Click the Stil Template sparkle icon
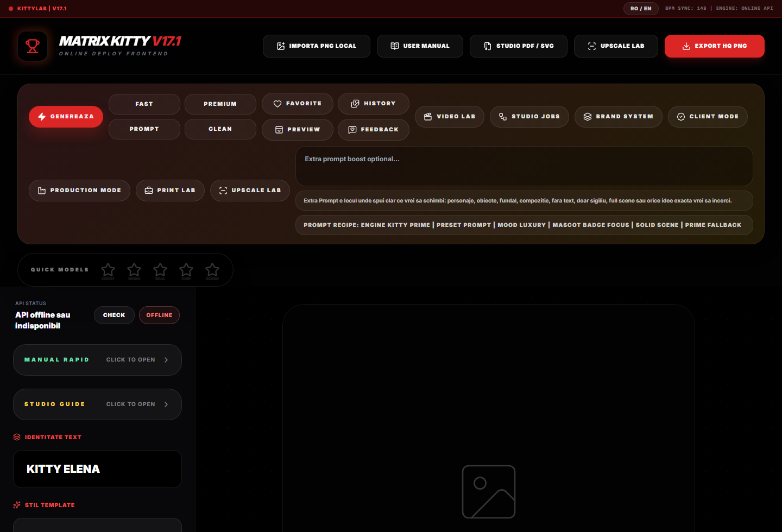This screenshot has width=782, height=532. tap(17, 505)
